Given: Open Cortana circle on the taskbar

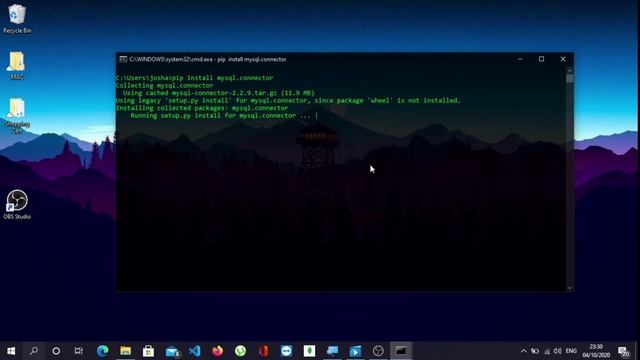Looking at the screenshot, I should (x=56, y=351).
